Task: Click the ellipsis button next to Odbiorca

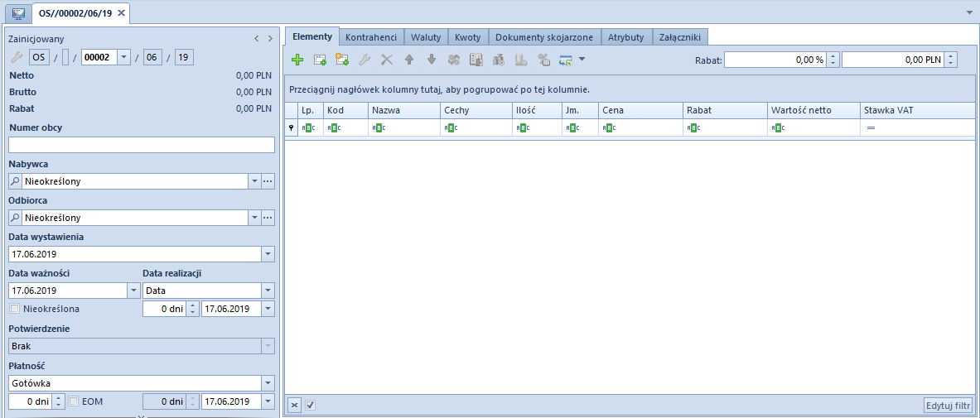Action: click(268, 218)
